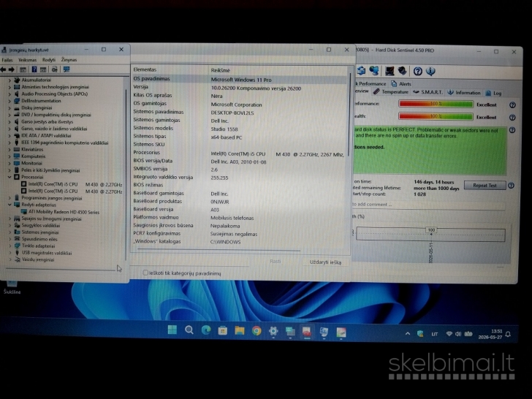The image size is (532, 399).
Task: Click the Performance 100% bar
Action: click(436, 104)
